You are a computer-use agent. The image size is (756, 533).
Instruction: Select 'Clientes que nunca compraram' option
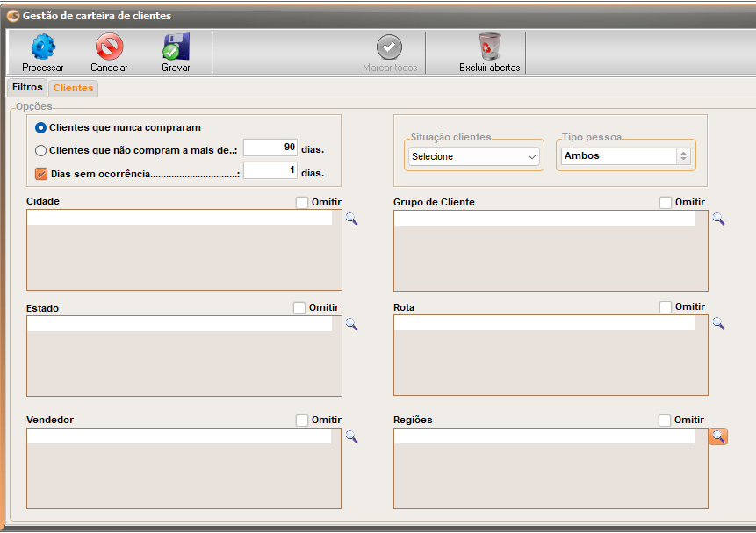coord(40,128)
